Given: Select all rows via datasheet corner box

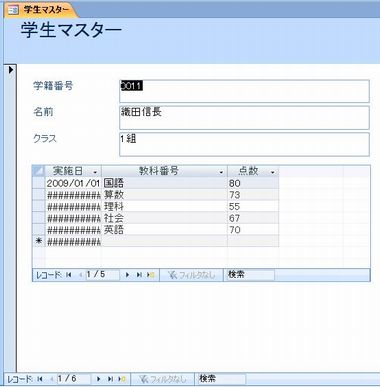Looking at the screenshot, I should [39, 171].
